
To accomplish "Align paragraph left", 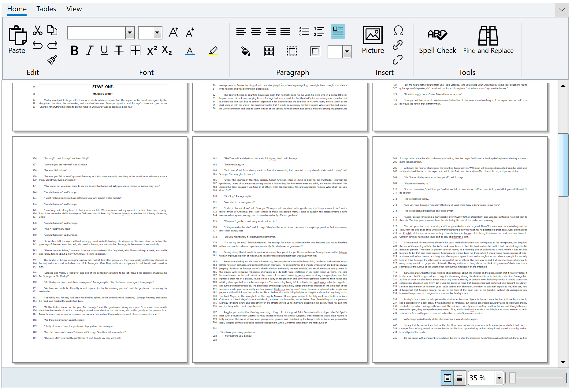I will pyautogui.click(x=241, y=31).
